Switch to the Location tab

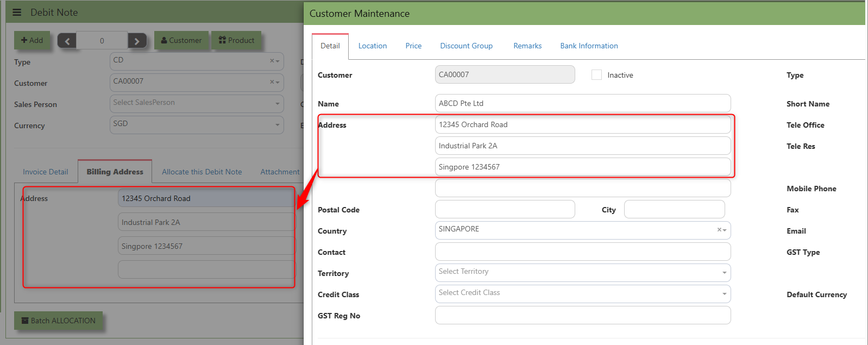(x=373, y=46)
